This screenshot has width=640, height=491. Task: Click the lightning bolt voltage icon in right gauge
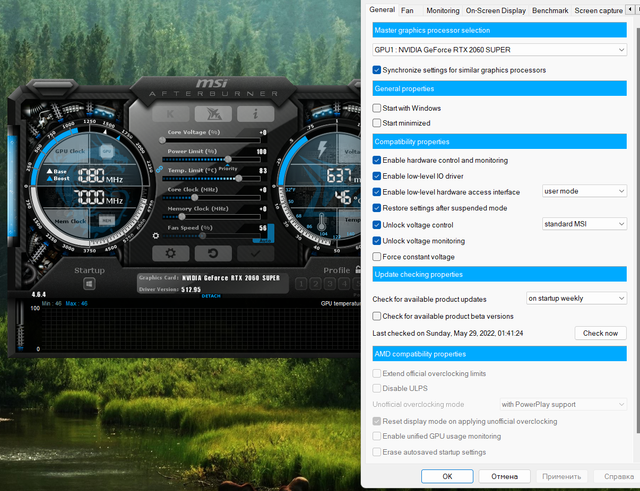(x=322, y=149)
